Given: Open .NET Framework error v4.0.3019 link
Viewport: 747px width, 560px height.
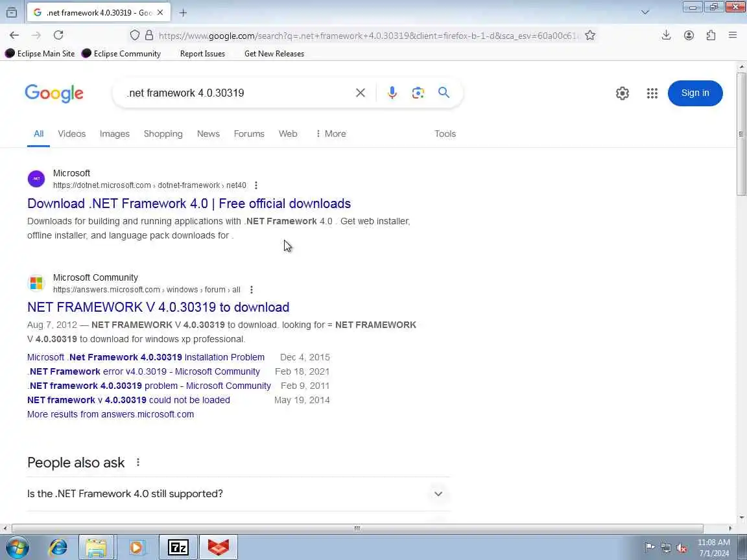Looking at the screenshot, I should [x=143, y=371].
